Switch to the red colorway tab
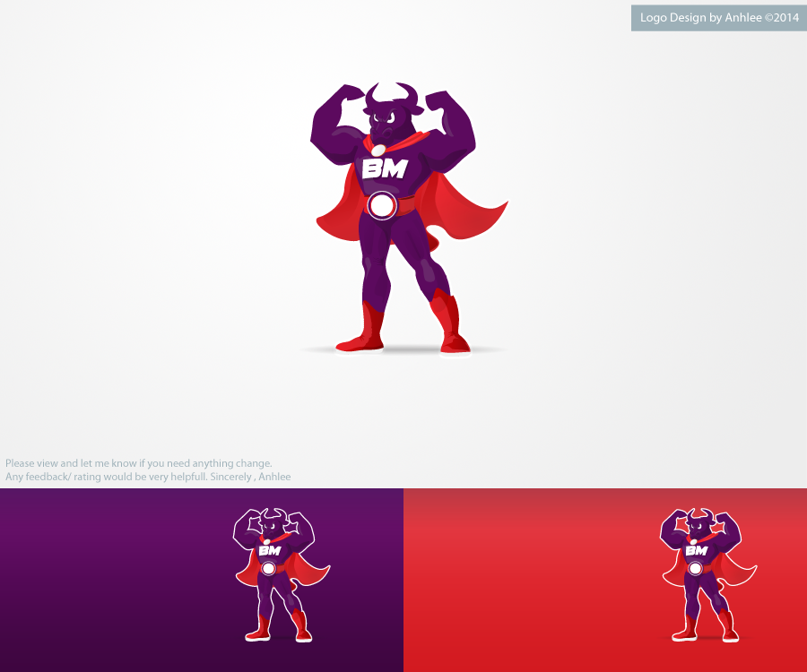The width and height of the screenshot is (807, 672). click(605, 578)
